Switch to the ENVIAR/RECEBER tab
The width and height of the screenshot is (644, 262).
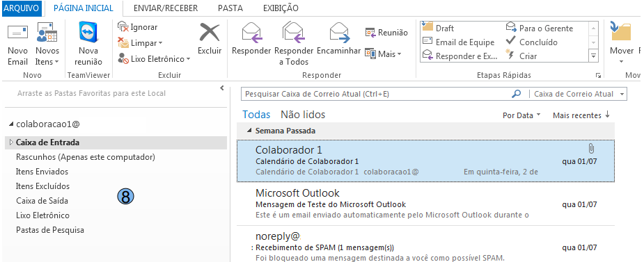click(x=166, y=8)
